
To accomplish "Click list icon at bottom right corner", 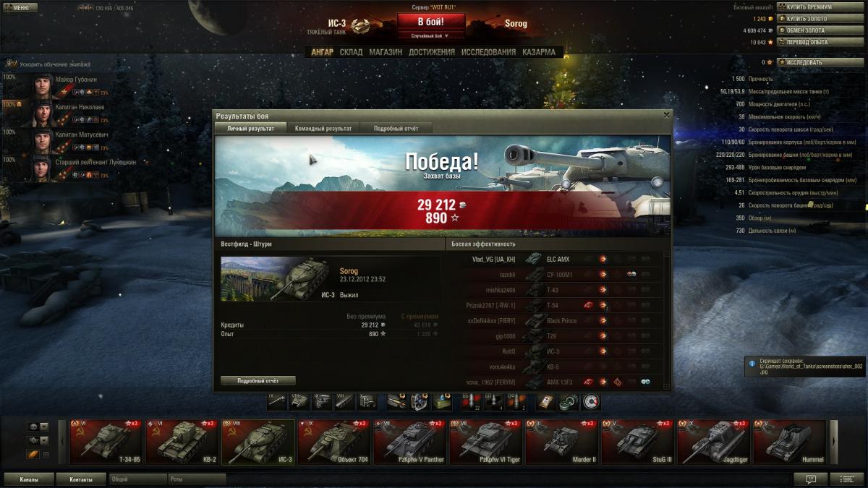I will tap(847, 479).
